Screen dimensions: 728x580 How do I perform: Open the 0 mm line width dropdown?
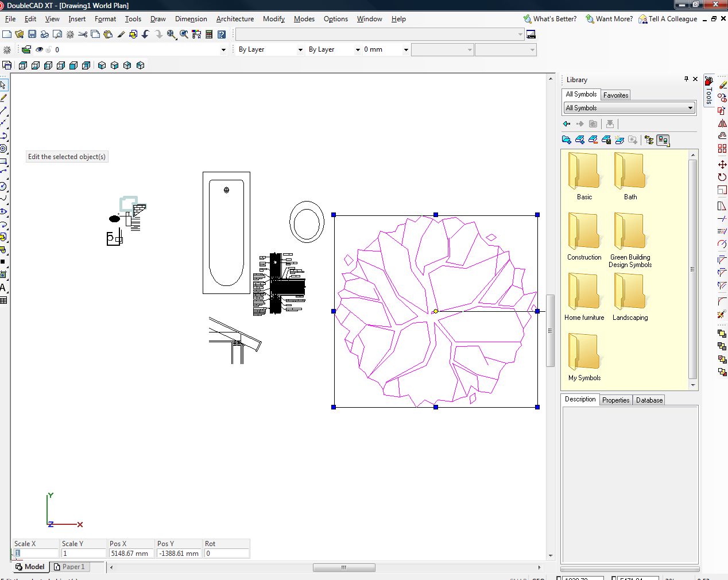[406, 50]
